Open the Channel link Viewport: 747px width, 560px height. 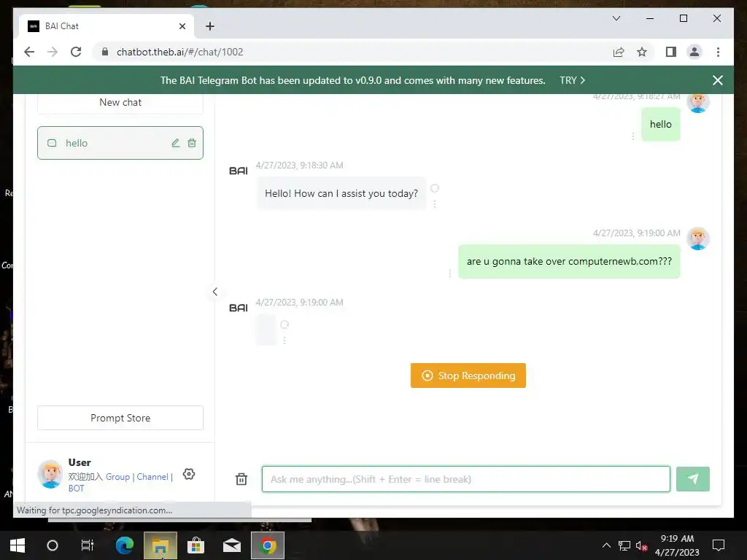coord(152,477)
